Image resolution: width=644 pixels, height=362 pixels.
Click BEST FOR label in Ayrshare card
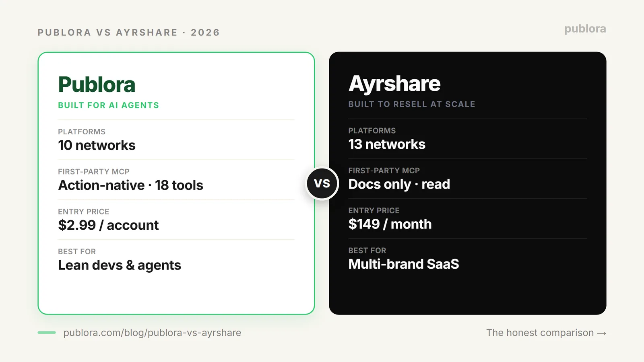367,251
